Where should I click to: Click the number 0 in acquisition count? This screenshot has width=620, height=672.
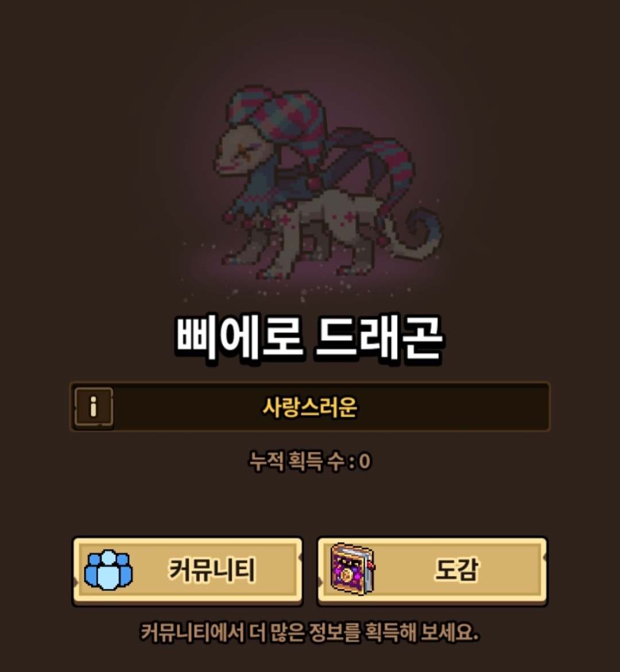coord(365,462)
